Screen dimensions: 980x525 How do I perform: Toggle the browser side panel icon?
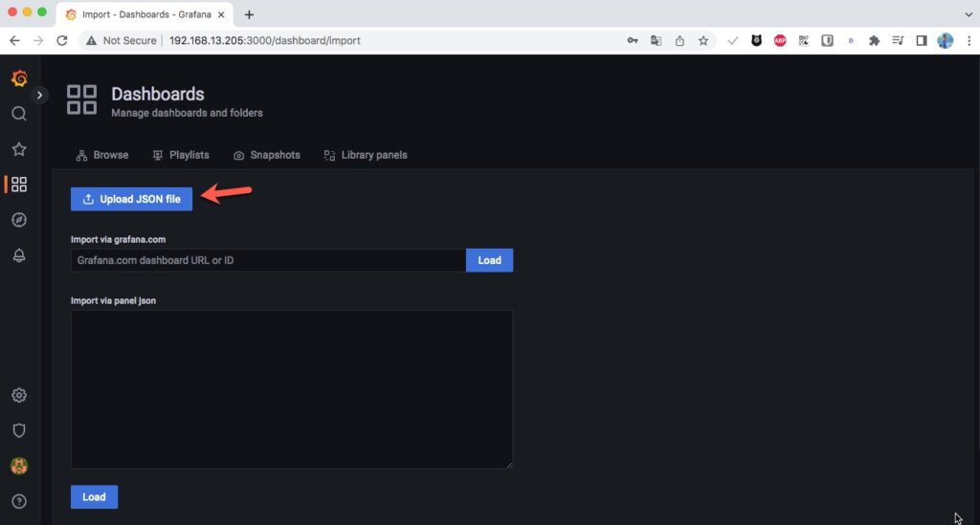pyautogui.click(x=922, y=40)
